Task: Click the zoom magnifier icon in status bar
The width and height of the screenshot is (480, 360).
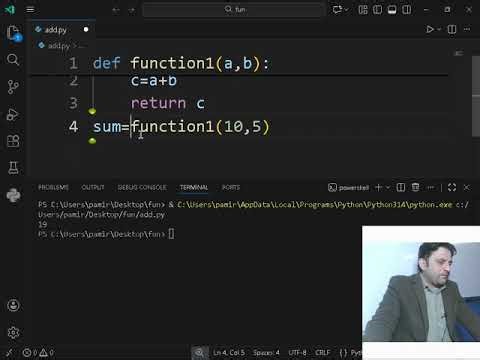Action: pos(200,352)
